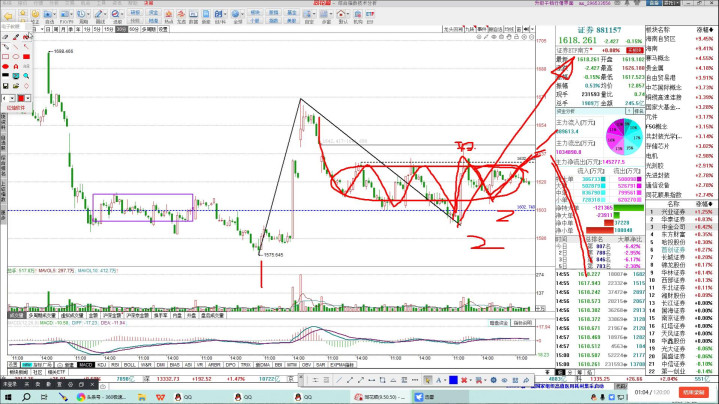The image size is (719, 404).
Task: Click the 多周期 button
Action: (x=149, y=29)
